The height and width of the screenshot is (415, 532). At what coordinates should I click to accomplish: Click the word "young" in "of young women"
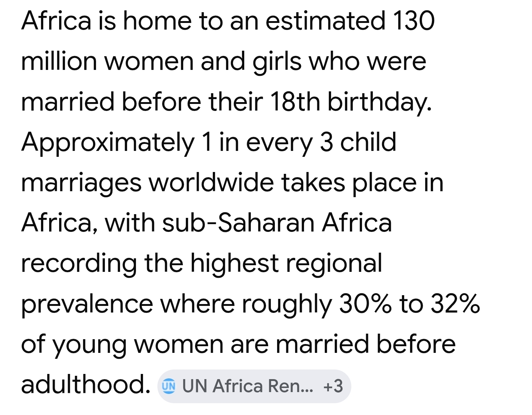tap(89, 345)
